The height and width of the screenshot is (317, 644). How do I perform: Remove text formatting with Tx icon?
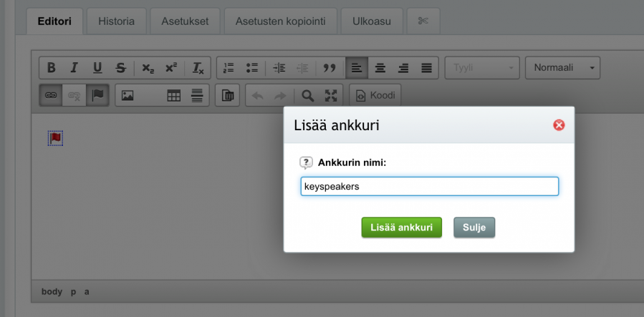click(198, 68)
